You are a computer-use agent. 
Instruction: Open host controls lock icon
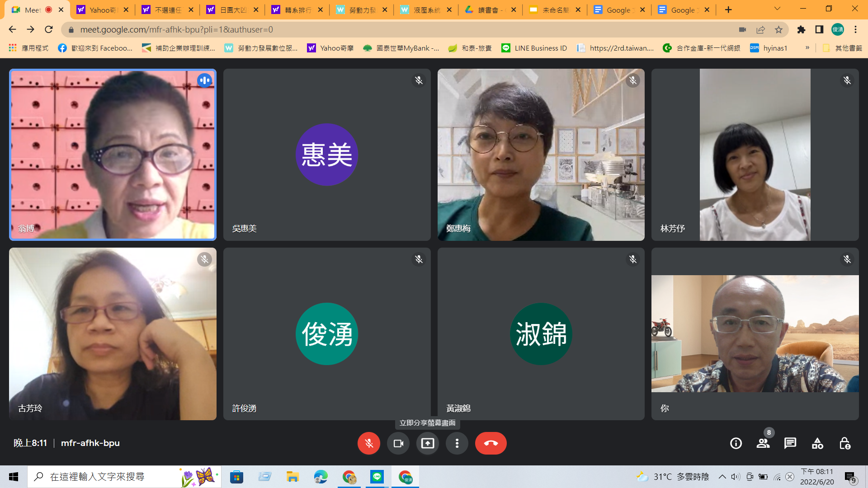844,443
